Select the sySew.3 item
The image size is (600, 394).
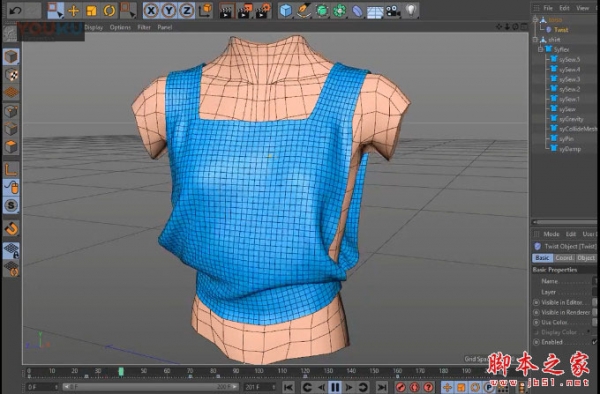[x=569, y=80]
